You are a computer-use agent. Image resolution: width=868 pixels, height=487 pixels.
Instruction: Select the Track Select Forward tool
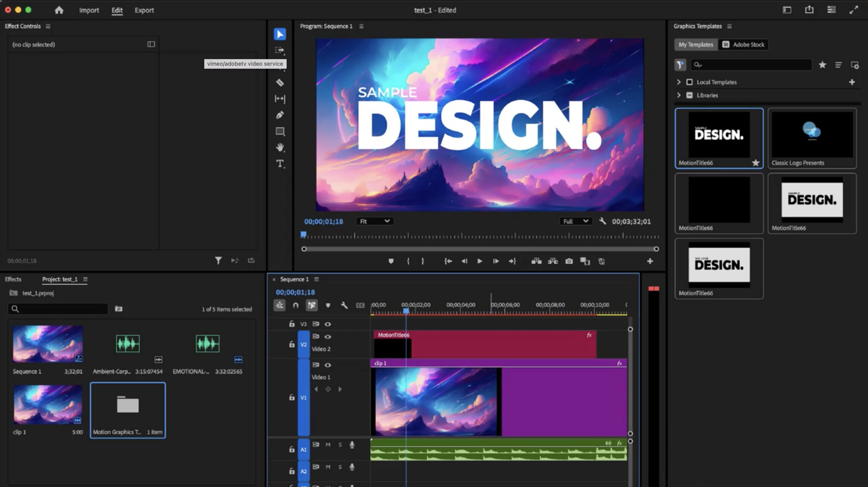coord(280,50)
